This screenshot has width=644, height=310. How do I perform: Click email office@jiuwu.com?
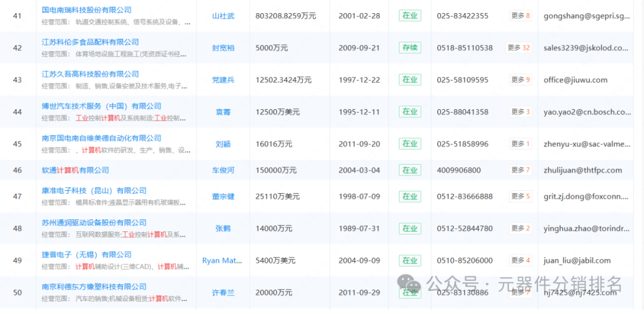click(x=575, y=80)
